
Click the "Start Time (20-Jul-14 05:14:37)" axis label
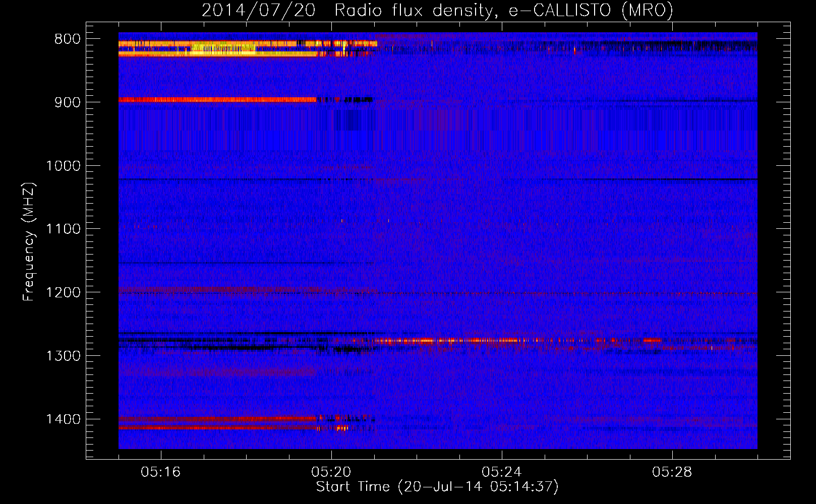tap(437, 487)
